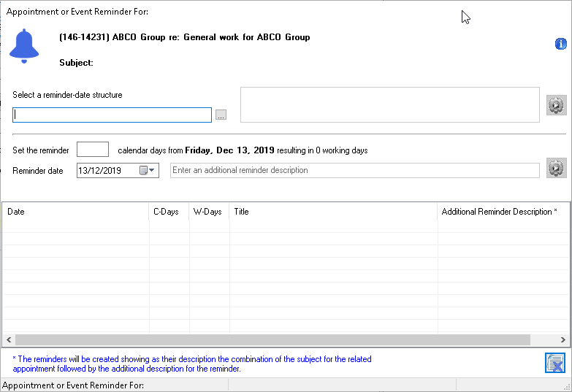
Task: Browse reminder-date structures with the ellipsis button
Action: [x=221, y=115]
